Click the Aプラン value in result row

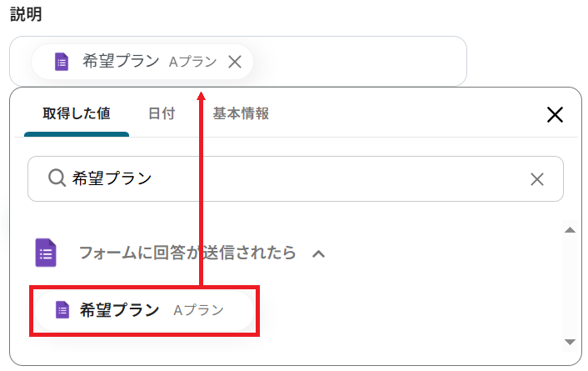point(198,310)
